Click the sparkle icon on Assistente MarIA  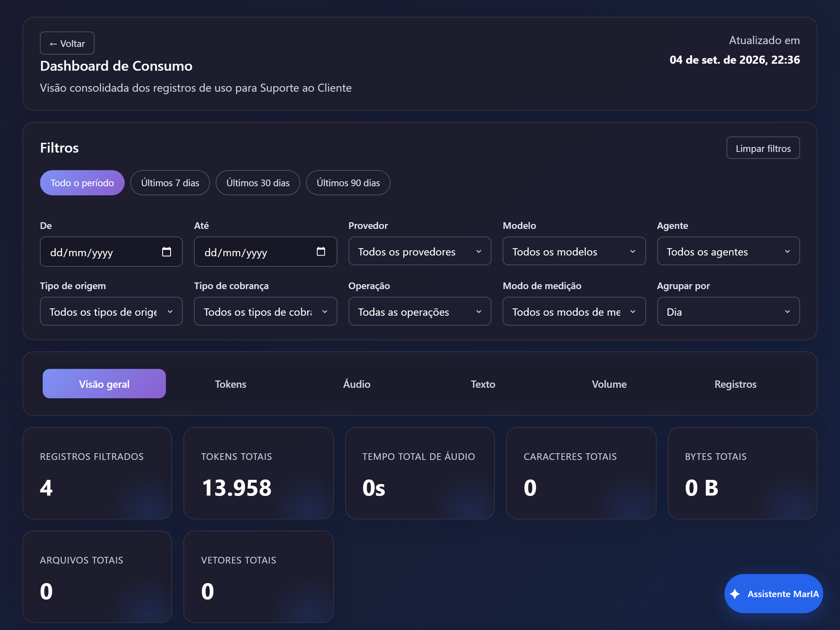[x=735, y=594]
